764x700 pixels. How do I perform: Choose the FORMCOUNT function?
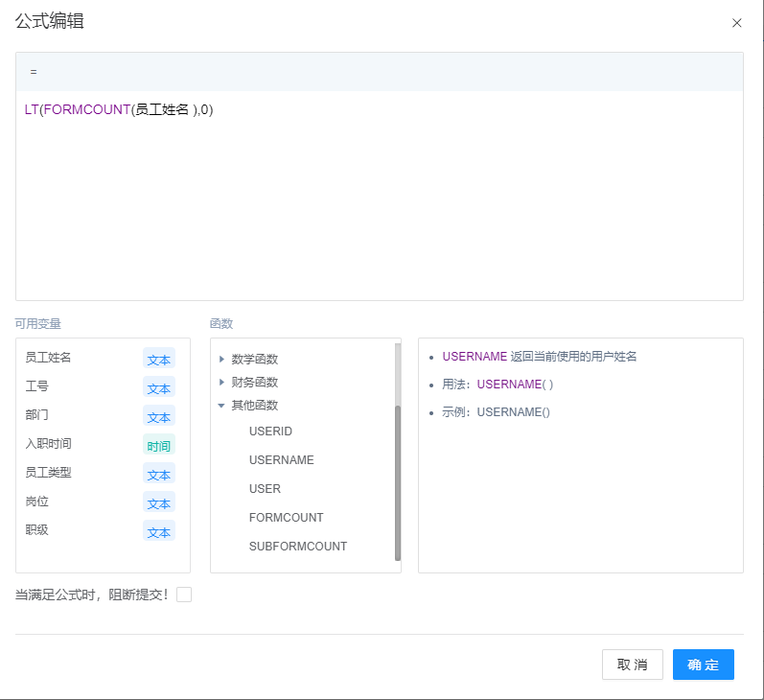point(286,518)
